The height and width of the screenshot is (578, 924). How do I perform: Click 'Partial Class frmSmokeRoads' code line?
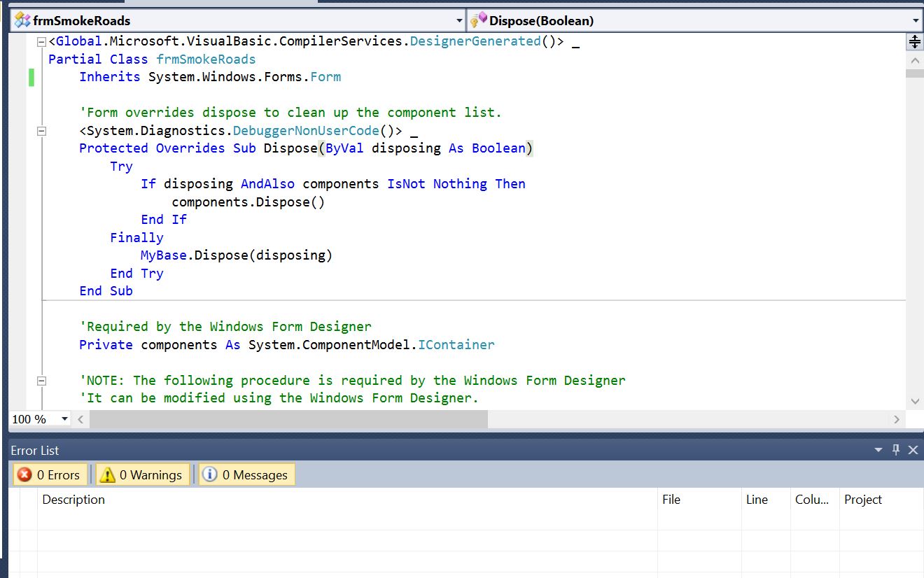point(152,59)
